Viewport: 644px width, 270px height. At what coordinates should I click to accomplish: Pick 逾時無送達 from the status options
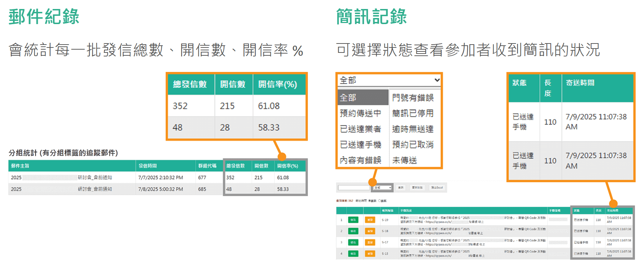coord(413,129)
